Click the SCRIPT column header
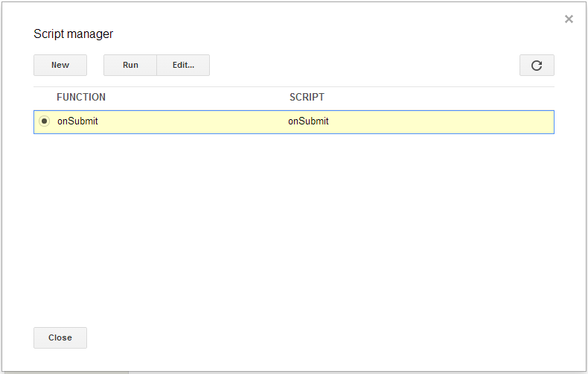The width and height of the screenshot is (588, 374). 307,98
